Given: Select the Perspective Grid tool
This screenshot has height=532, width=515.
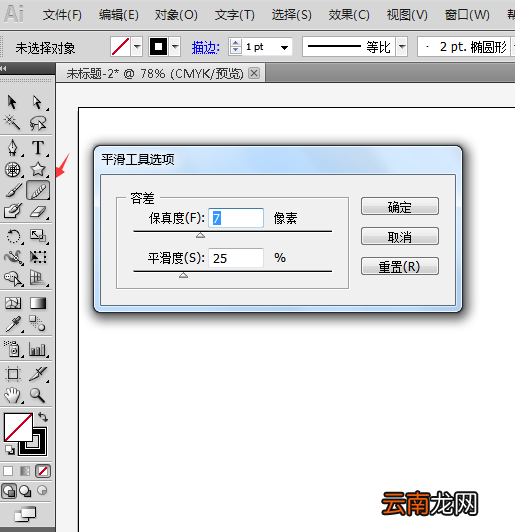Looking at the screenshot, I should coord(38,278).
